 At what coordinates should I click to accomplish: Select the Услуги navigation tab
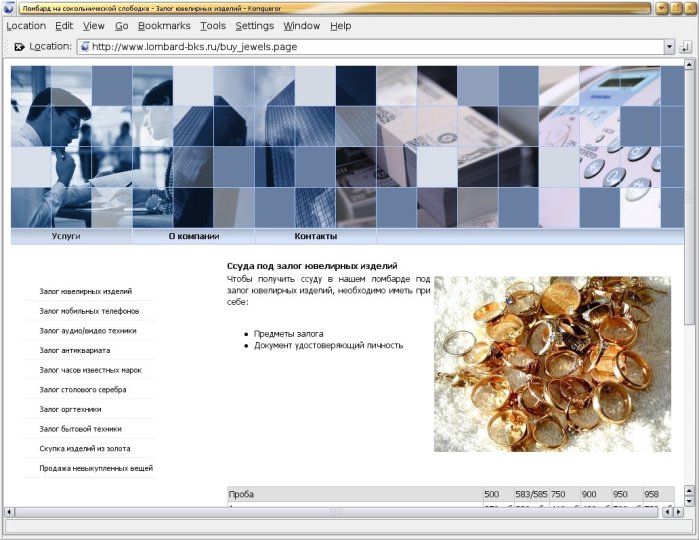point(66,236)
